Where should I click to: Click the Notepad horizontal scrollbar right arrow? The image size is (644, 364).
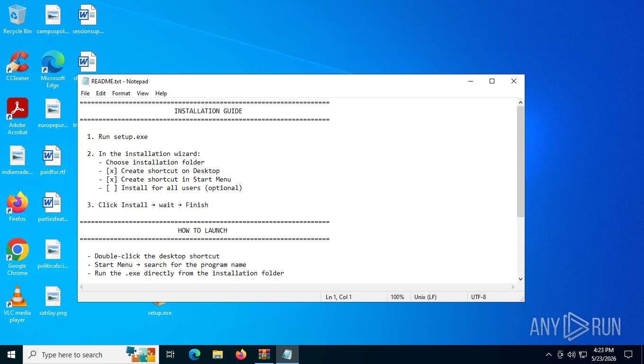[x=512, y=287]
